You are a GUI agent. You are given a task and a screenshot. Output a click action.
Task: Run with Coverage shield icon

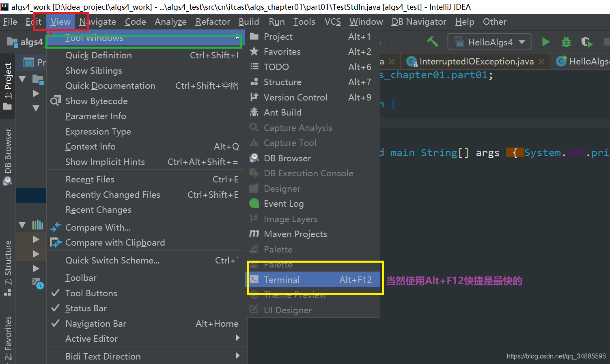[x=586, y=42]
